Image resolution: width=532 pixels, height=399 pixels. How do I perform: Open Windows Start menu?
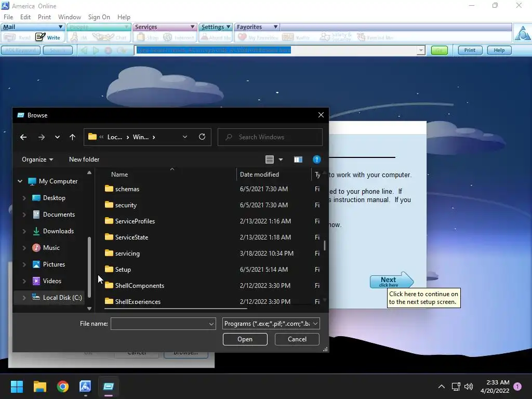[x=17, y=387]
